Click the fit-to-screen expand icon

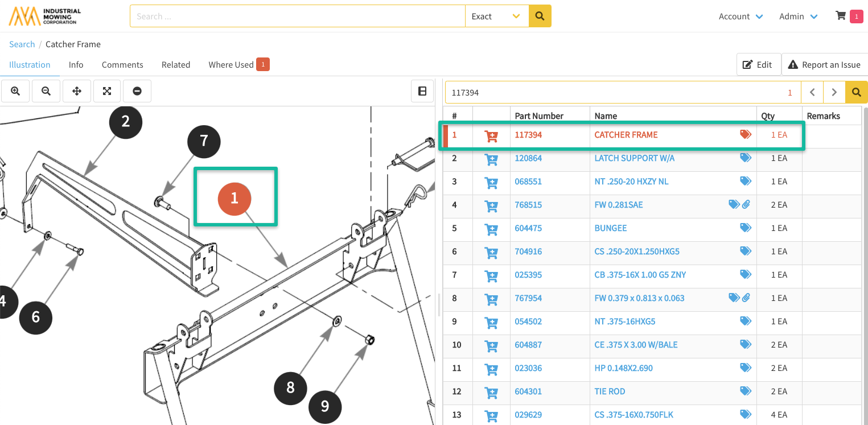(x=106, y=91)
